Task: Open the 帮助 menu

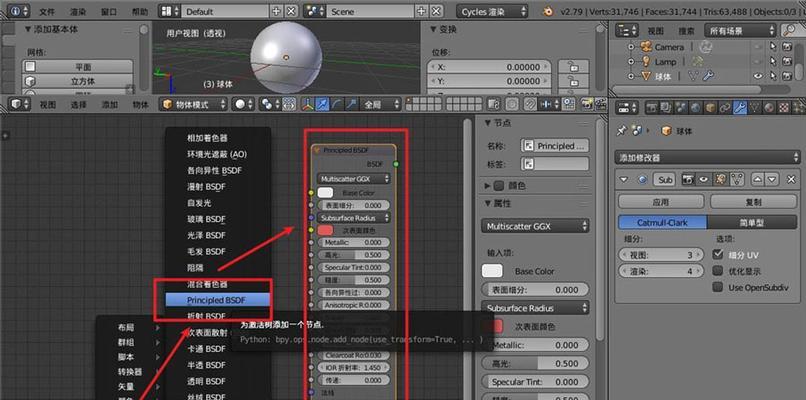Action: point(139,11)
